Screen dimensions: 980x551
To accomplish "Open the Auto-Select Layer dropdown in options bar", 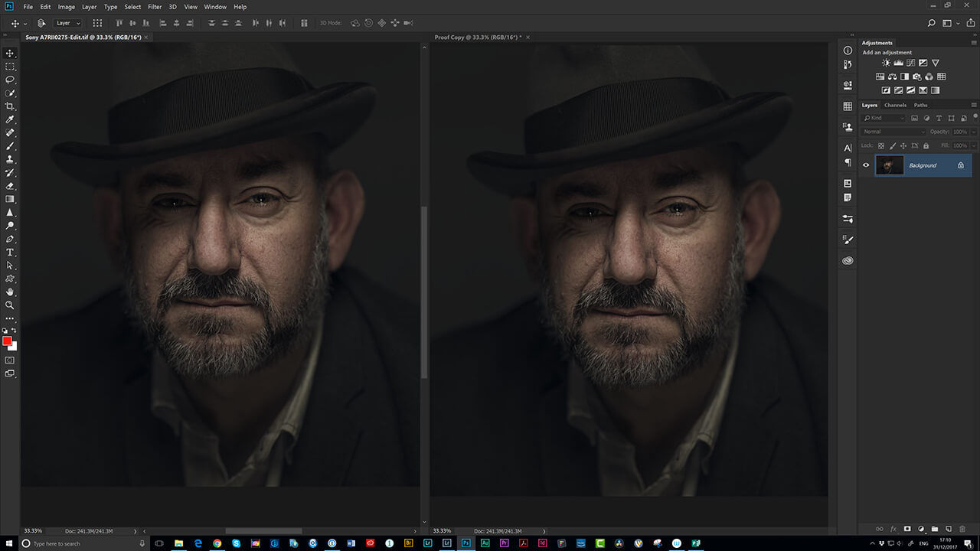I will [67, 23].
